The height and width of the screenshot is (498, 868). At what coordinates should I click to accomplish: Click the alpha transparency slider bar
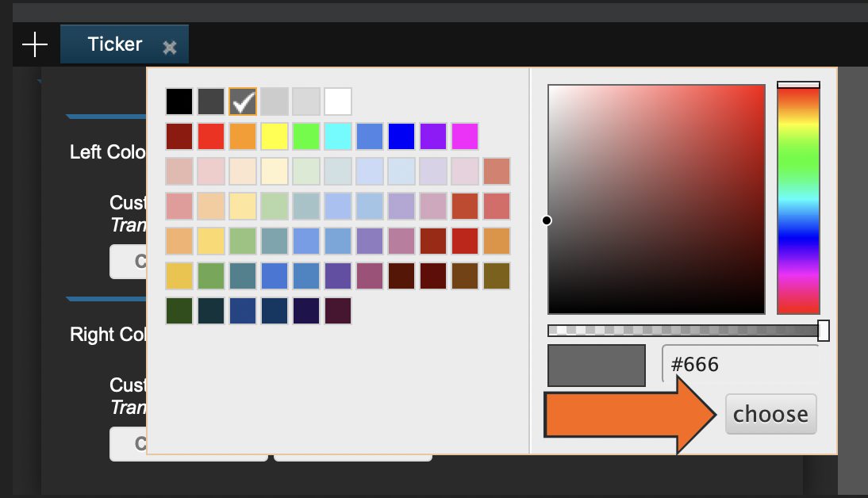click(682, 330)
